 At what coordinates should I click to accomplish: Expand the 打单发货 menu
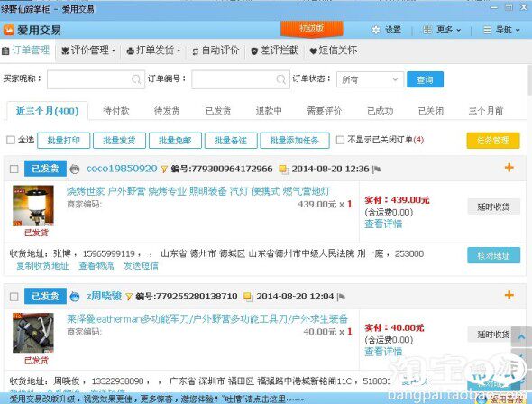pos(153,50)
